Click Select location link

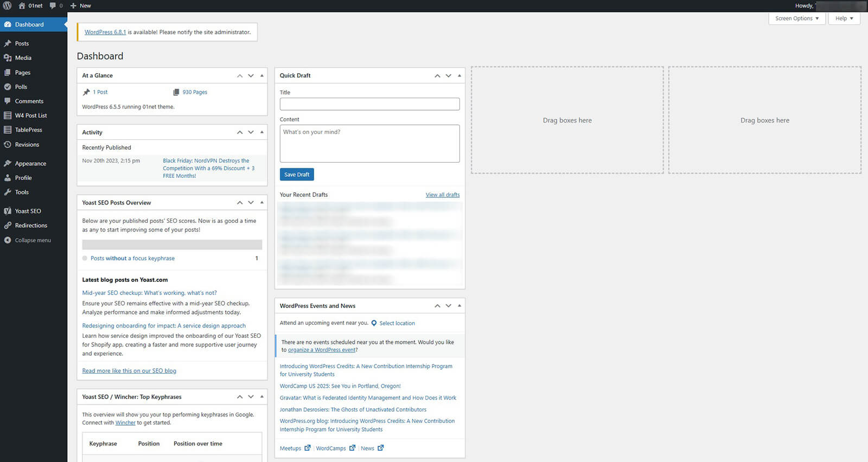pos(397,323)
